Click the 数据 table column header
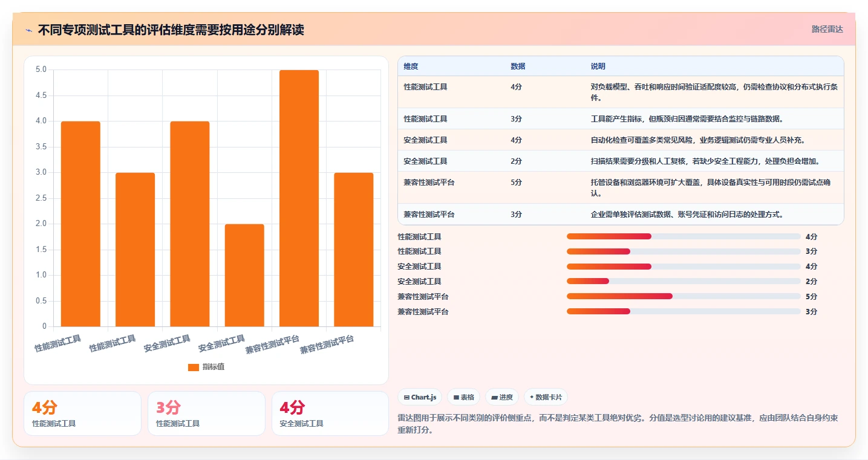 coord(518,66)
